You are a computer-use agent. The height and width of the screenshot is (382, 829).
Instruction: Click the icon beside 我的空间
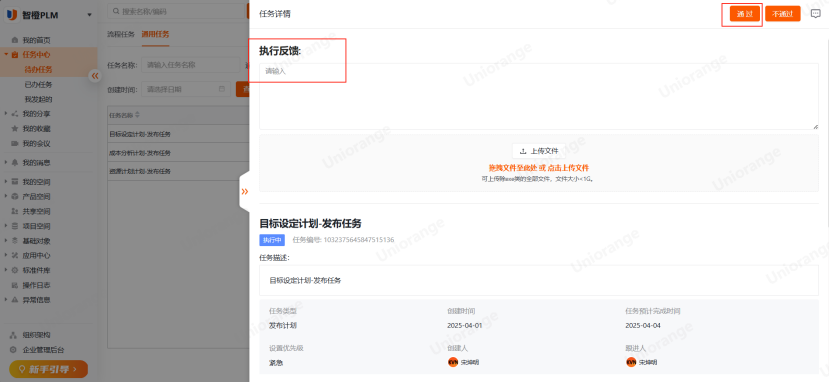(15, 182)
